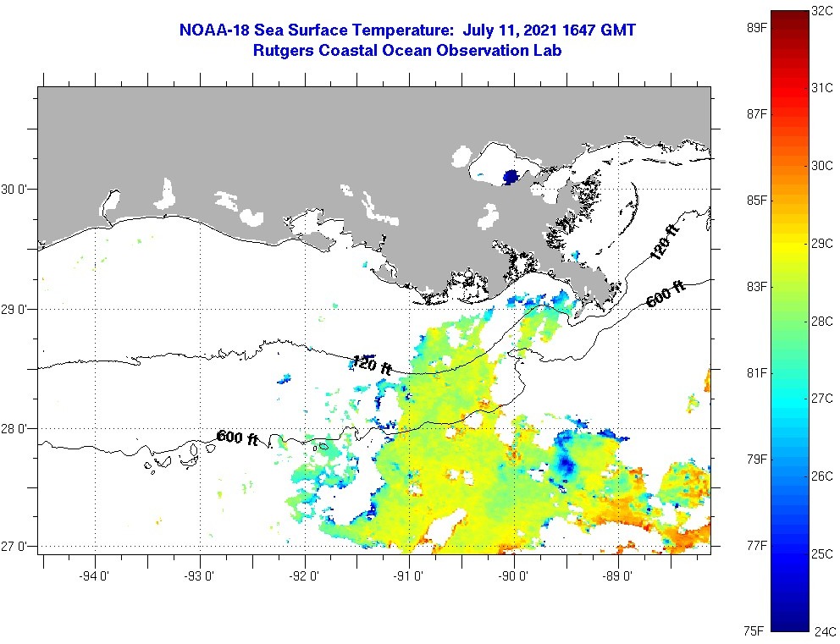Click the -91 0' longitude label
Image resolution: width=840 pixels, height=644 pixels.
409,576
